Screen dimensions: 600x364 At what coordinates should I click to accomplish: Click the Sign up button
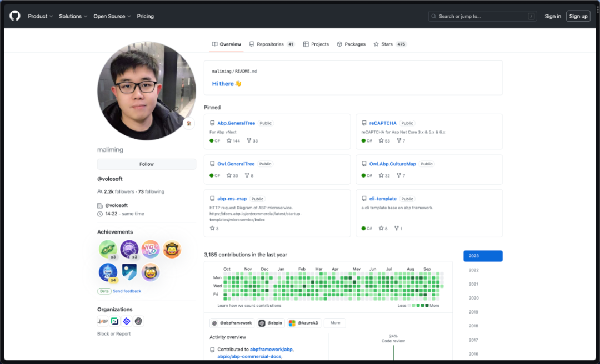(x=578, y=16)
